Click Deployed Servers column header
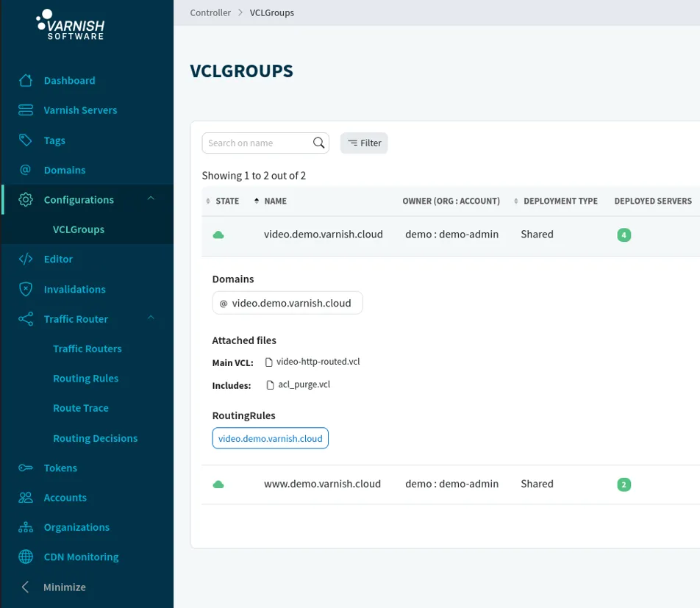This screenshot has height=608, width=700. point(653,201)
